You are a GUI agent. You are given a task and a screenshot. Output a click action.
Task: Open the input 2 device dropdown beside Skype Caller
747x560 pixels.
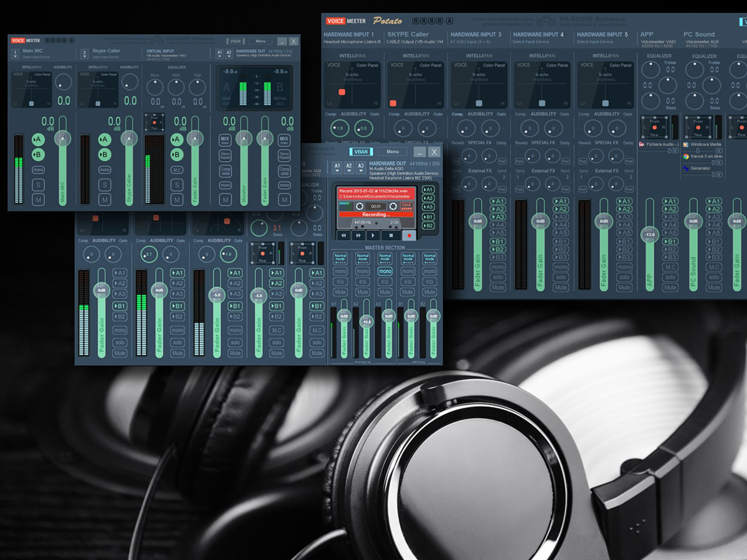pos(84,54)
